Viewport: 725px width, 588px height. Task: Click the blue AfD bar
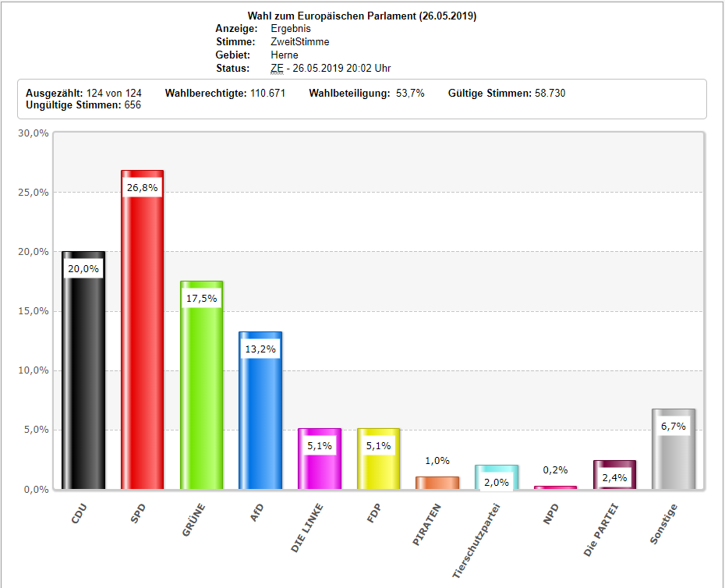[260, 410]
